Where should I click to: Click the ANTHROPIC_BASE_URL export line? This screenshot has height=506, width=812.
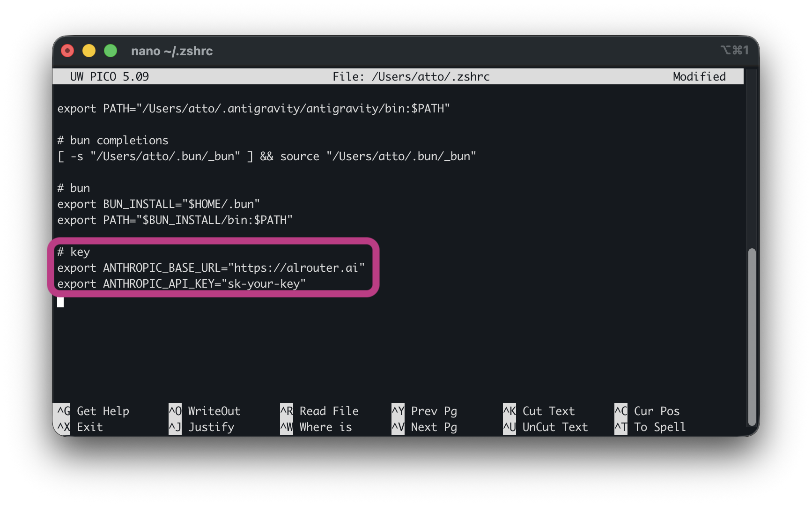[211, 268]
